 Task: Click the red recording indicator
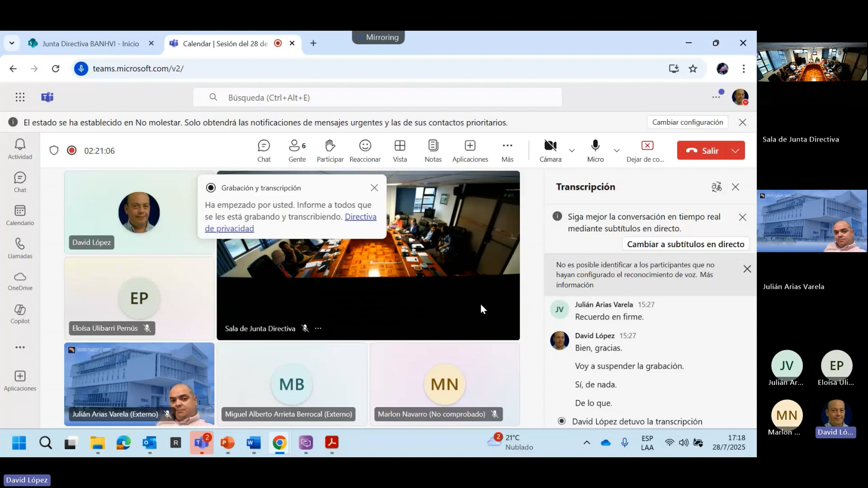tap(72, 150)
